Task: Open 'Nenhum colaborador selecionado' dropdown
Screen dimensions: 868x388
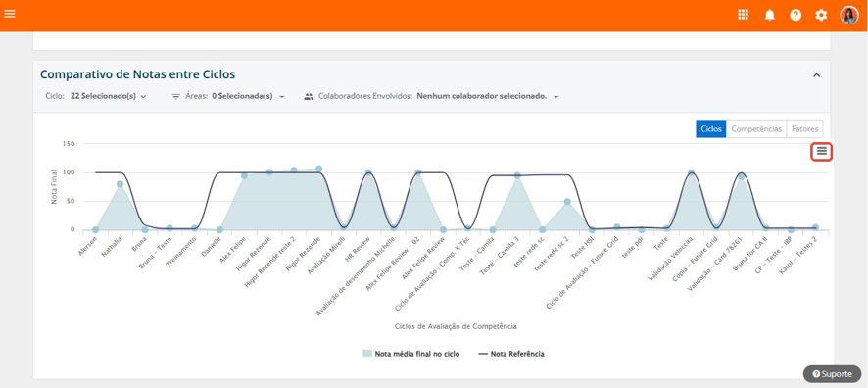Action: click(488, 96)
